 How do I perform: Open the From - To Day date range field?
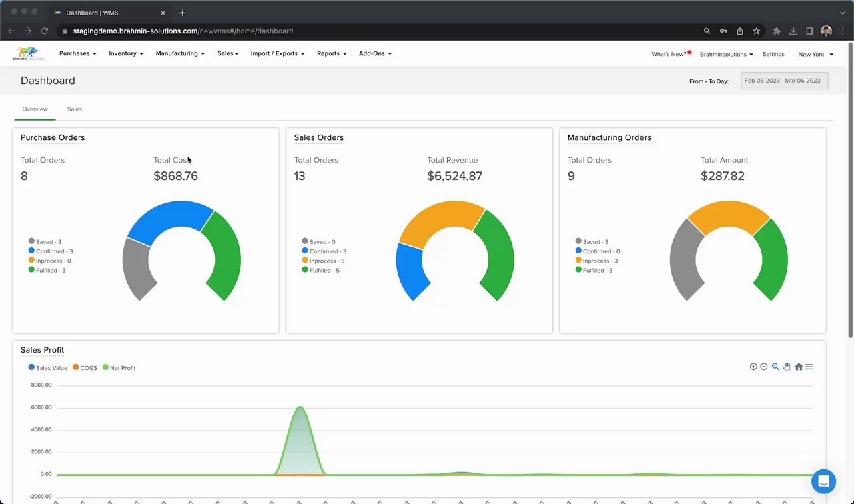pos(784,81)
